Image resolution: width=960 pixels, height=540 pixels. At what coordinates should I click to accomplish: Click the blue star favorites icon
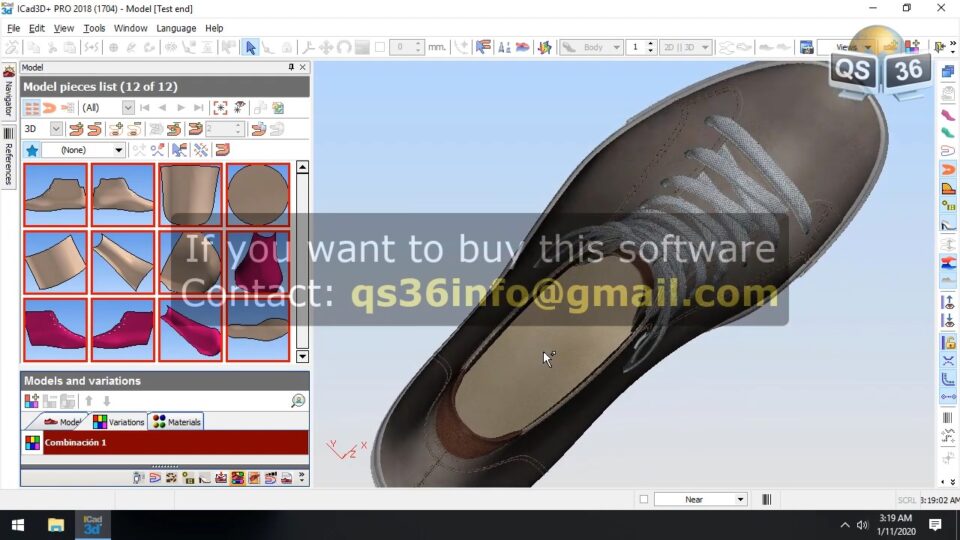32,150
